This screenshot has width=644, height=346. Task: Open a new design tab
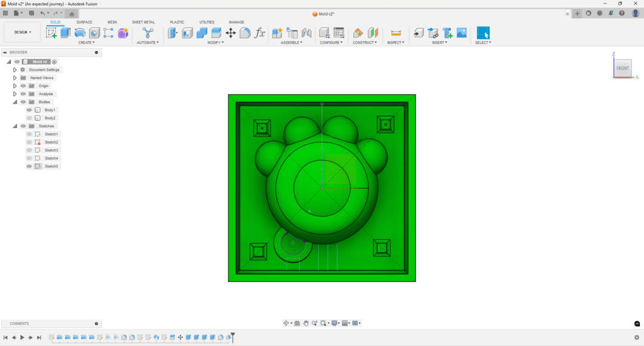coord(577,14)
